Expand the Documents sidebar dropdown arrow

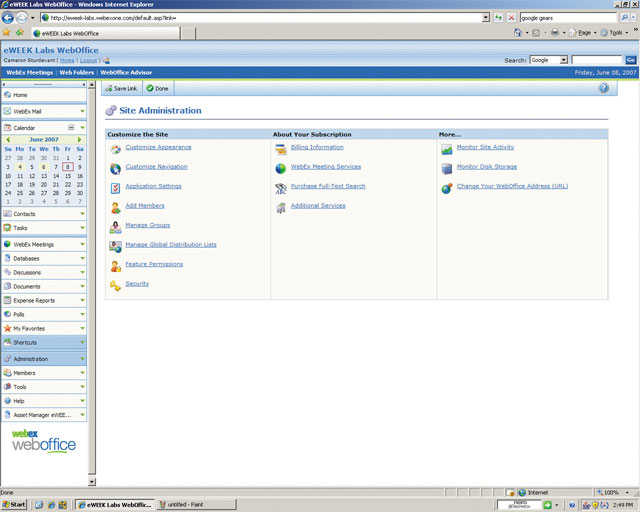tap(82, 286)
